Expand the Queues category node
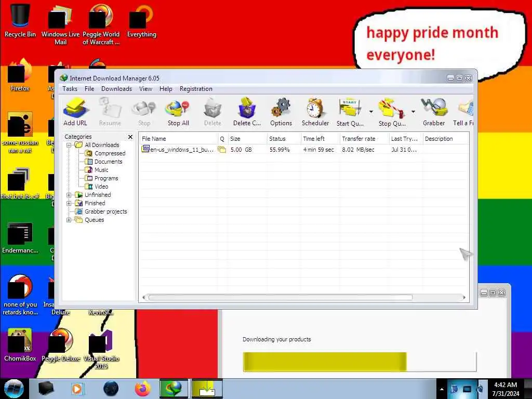 69,220
